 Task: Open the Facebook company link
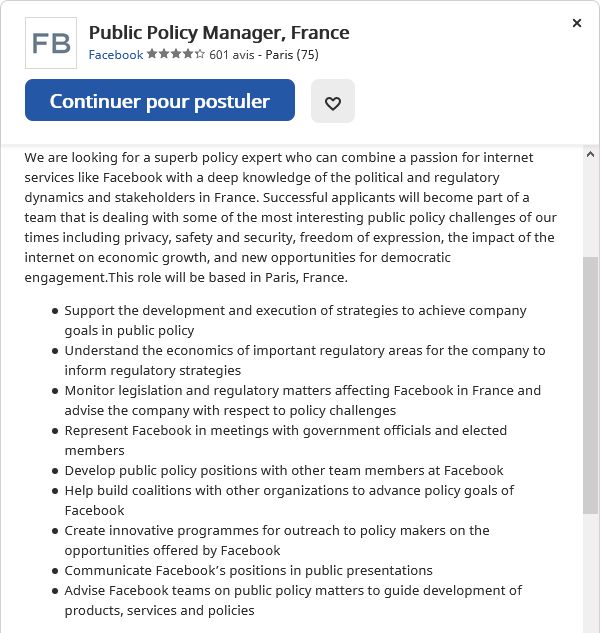click(x=116, y=55)
